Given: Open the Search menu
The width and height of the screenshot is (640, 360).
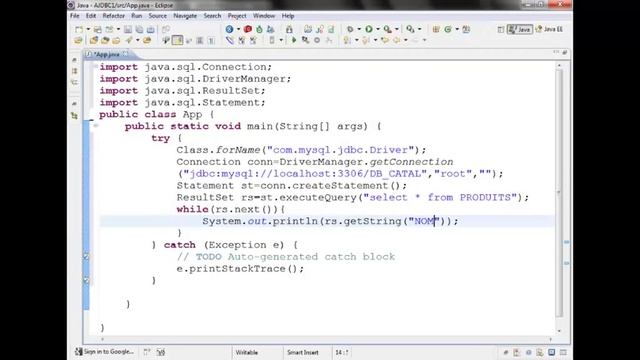Looking at the screenshot, I should point(212,16).
